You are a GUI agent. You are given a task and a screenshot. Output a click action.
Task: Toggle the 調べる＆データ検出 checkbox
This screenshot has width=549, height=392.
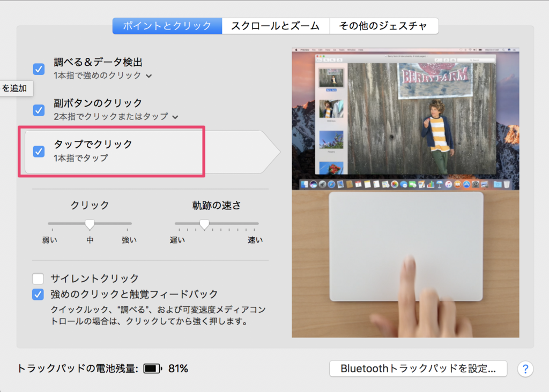[x=39, y=69]
